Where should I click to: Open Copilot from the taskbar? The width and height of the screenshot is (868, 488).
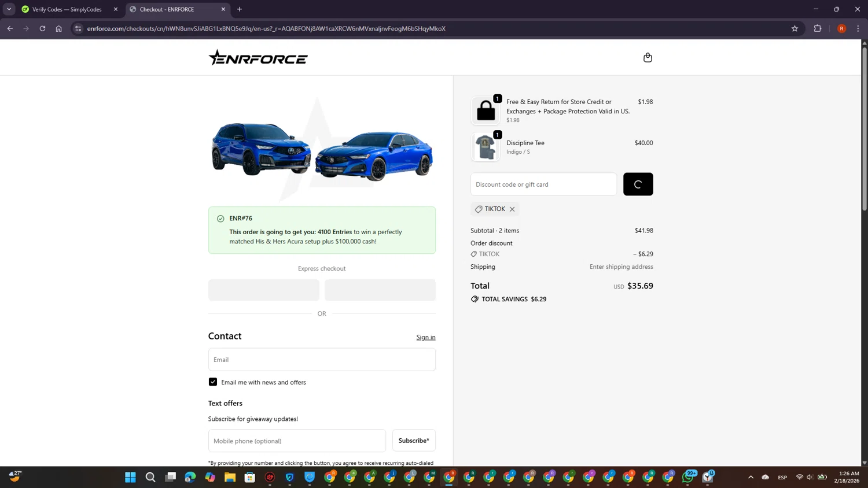[210, 477]
